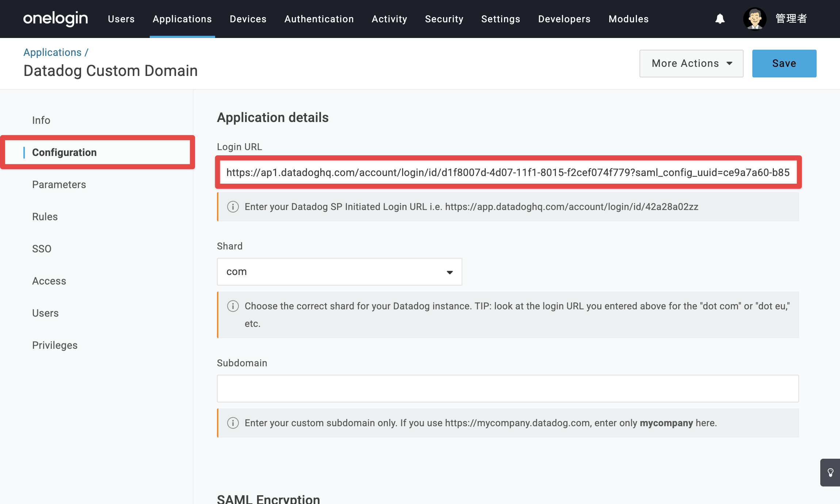Click the notification bell icon
This screenshot has height=504, width=840.
tap(720, 19)
